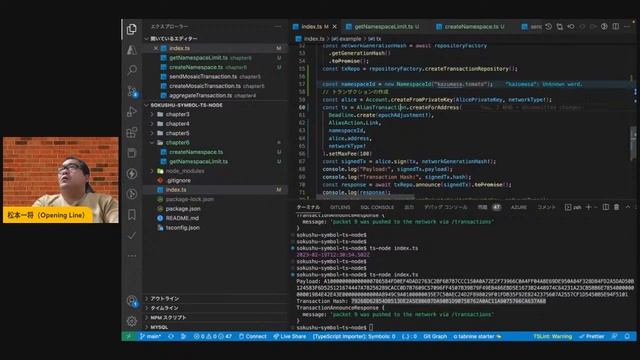Open the Source Control view
Image resolution: width=640 pixels, height=360 pixels.
coord(131,91)
